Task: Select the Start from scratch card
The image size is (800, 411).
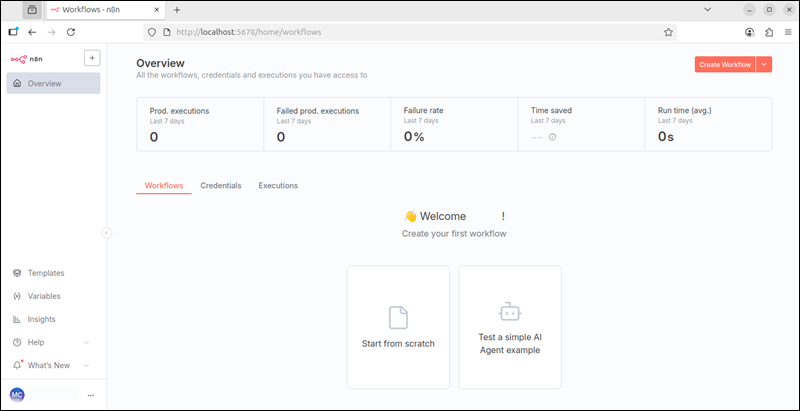Action: 398,327
